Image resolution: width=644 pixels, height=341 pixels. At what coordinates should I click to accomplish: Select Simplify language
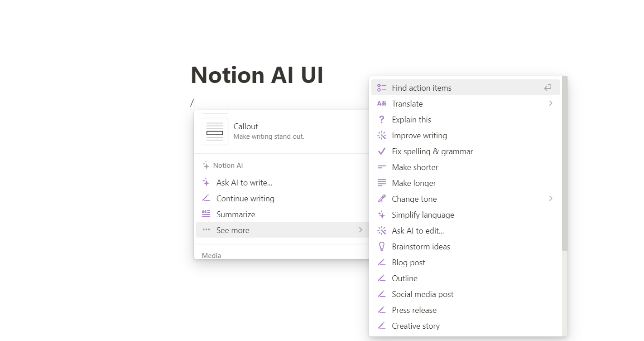click(x=466, y=215)
